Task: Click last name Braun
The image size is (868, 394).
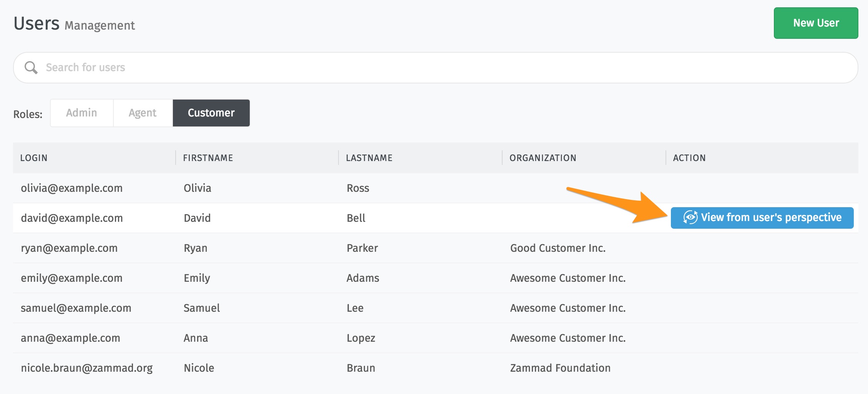Action: point(361,368)
